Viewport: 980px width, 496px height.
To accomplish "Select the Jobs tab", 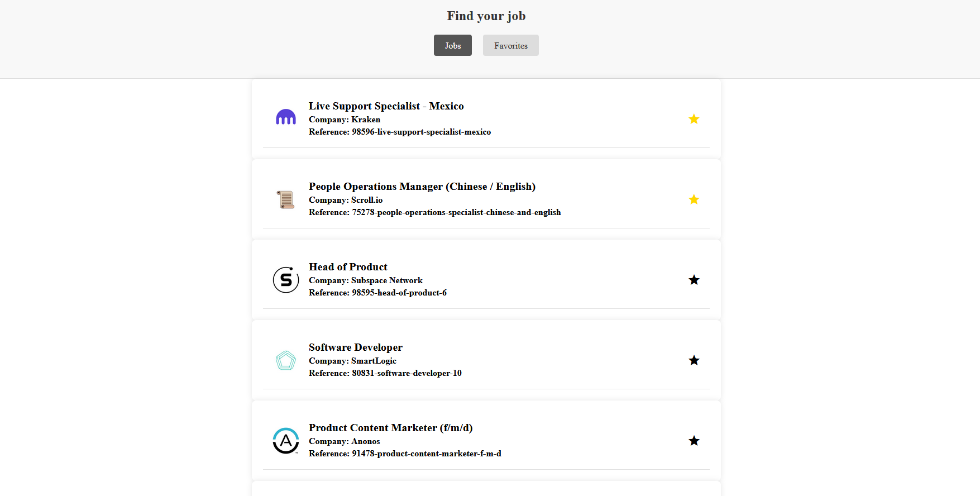I will click(452, 45).
